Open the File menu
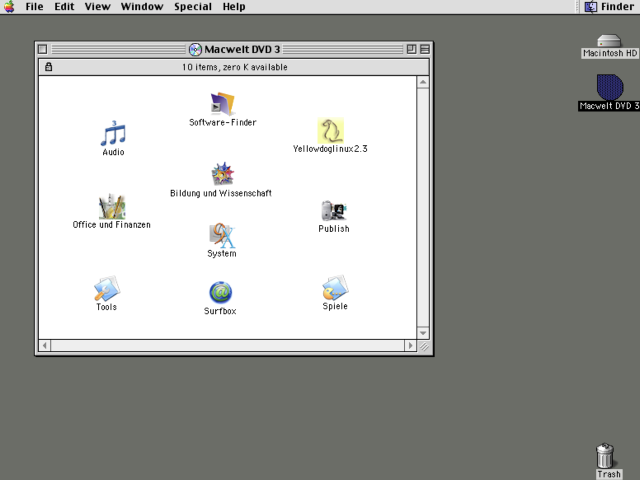 coord(34,7)
